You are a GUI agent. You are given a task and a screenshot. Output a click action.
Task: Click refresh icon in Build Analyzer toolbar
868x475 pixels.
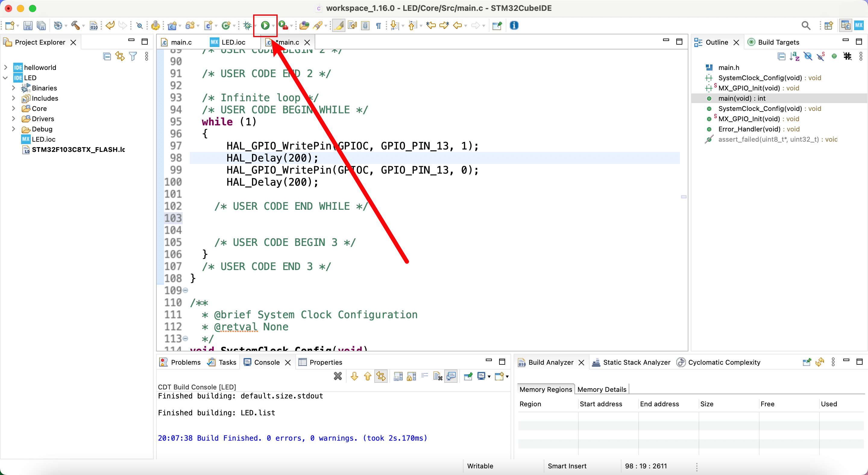coord(819,362)
